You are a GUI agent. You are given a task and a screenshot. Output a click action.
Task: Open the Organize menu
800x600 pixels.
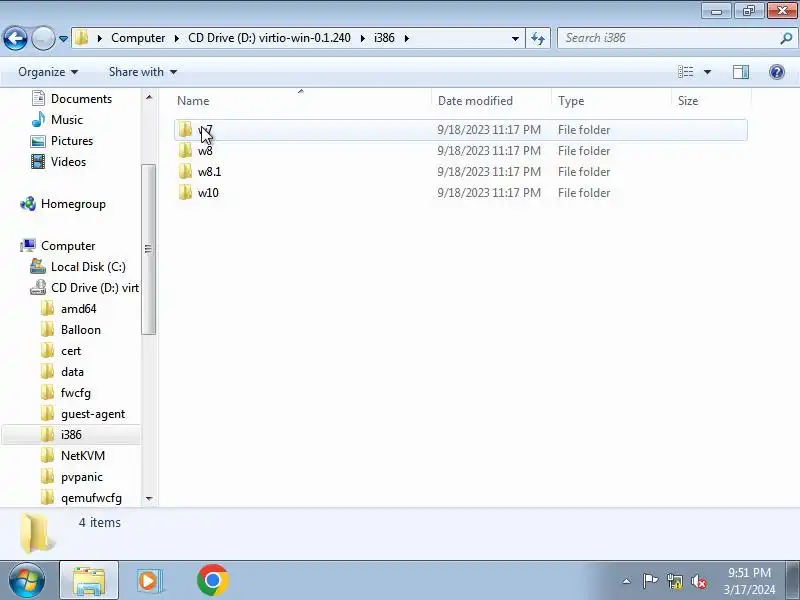coord(48,72)
